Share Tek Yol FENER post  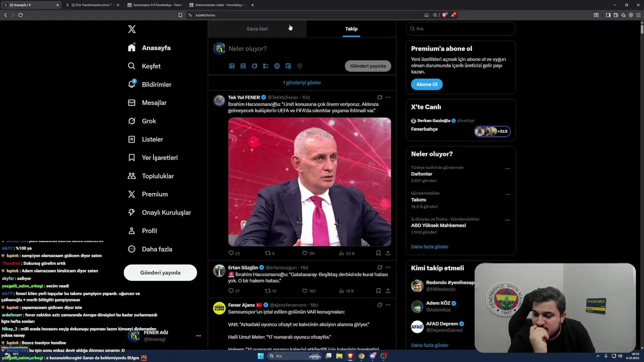pyautogui.click(x=388, y=253)
